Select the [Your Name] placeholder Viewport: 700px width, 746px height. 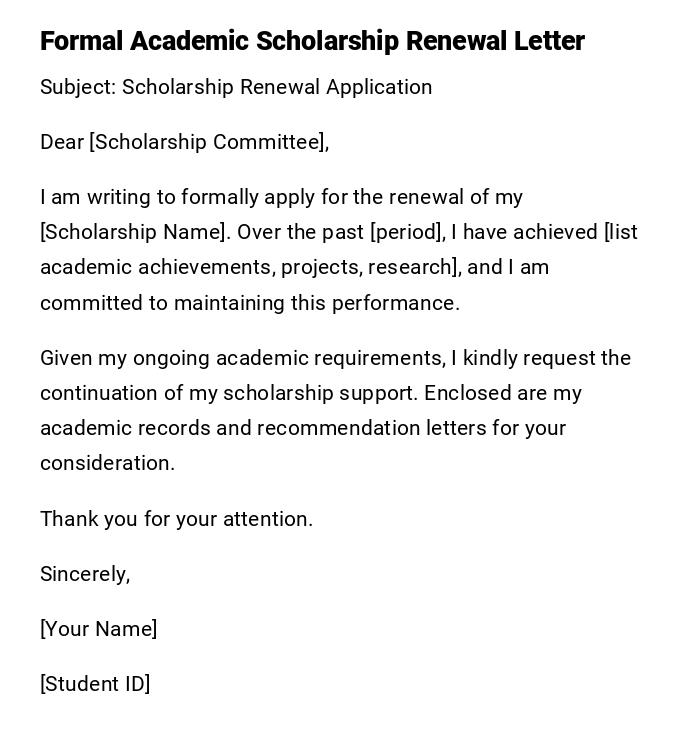click(x=99, y=629)
